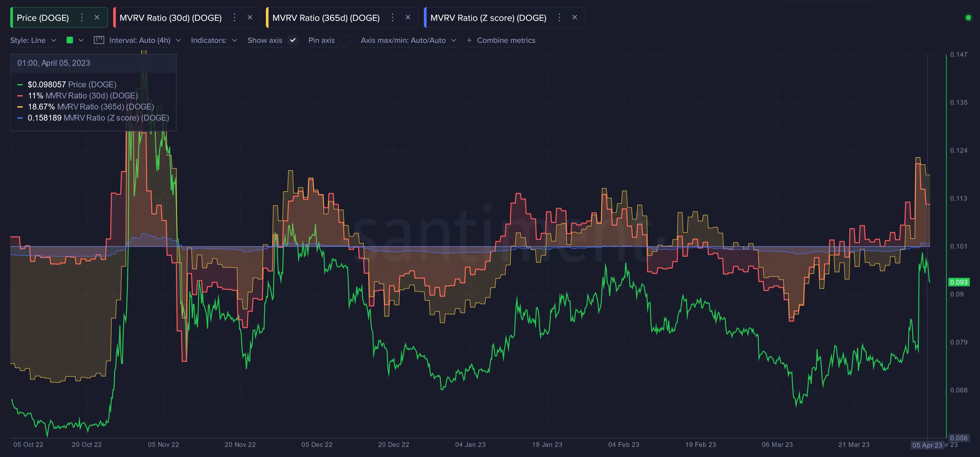
Task: Remove MVRV Ratio (Z score) metric
Action: [x=575, y=18]
